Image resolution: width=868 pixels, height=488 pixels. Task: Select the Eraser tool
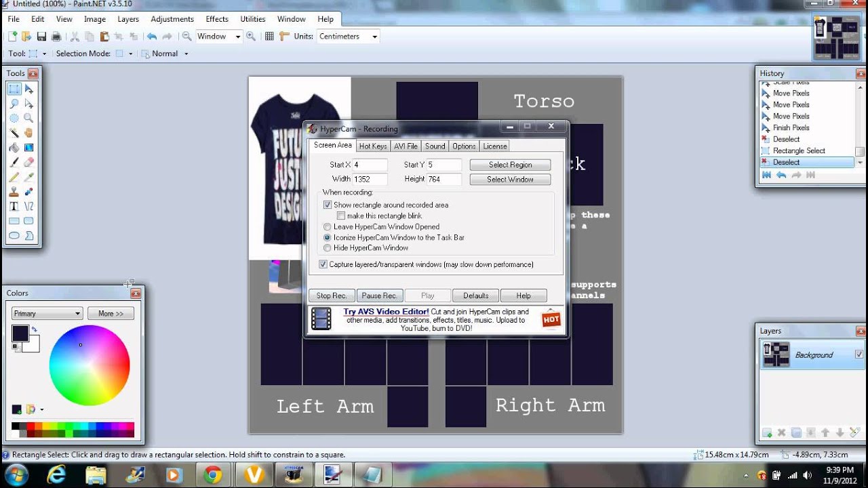[x=28, y=162]
